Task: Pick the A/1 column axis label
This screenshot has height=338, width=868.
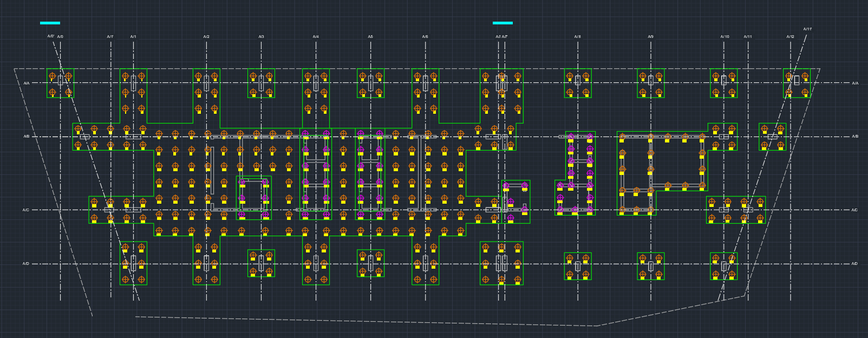Action: tap(133, 37)
